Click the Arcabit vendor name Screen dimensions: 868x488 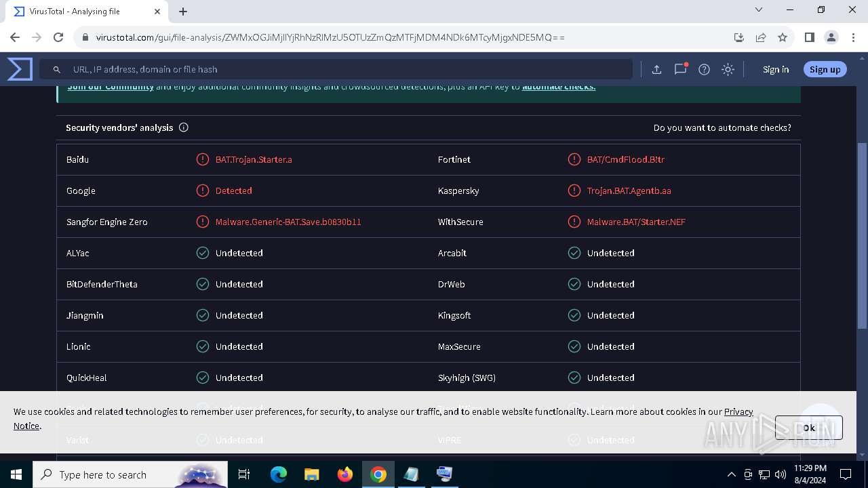pyautogui.click(x=452, y=253)
